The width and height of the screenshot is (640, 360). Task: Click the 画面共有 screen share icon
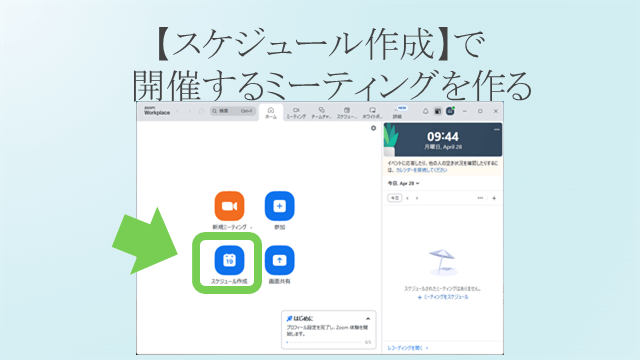click(x=280, y=260)
